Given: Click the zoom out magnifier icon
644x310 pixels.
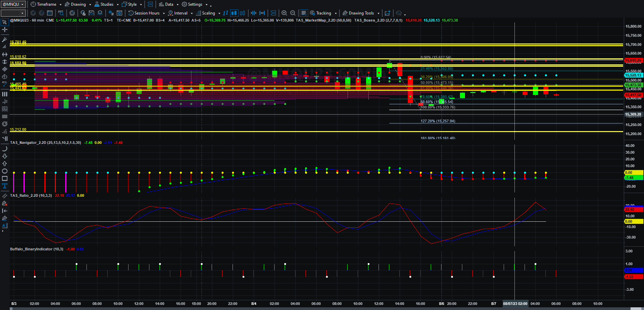Looking at the screenshot, I should [293, 13].
